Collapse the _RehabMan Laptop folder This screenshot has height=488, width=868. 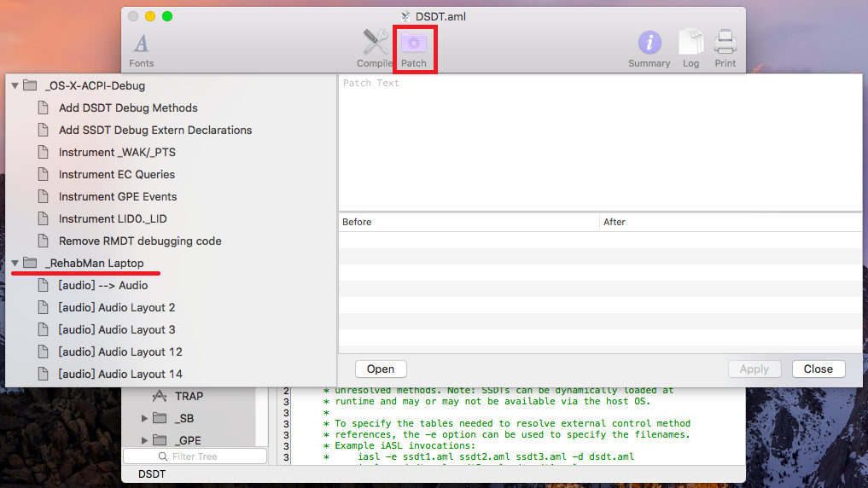point(15,264)
